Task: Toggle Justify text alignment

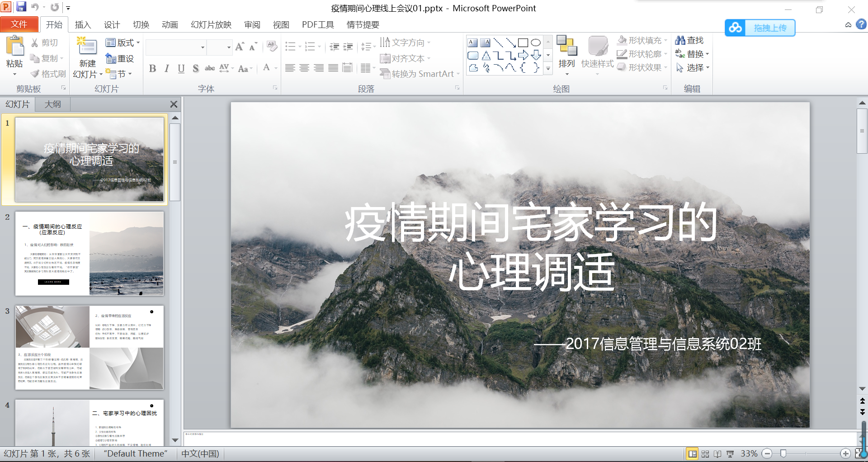Action: point(334,68)
